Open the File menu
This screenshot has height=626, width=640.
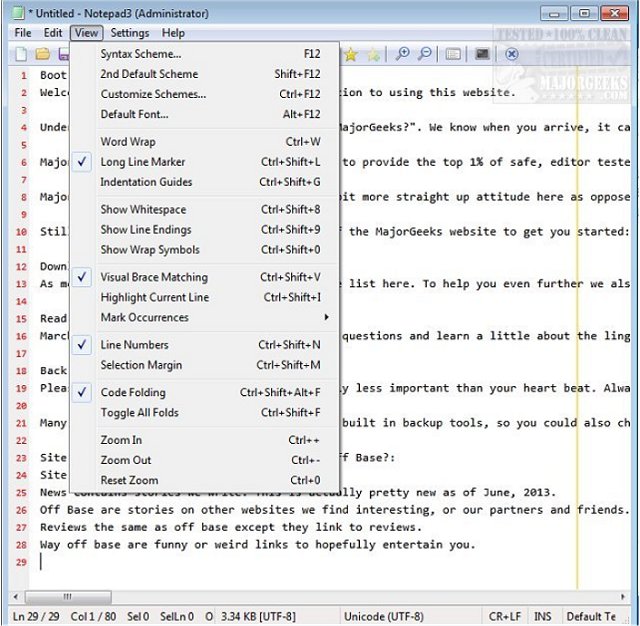click(x=23, y=33)
